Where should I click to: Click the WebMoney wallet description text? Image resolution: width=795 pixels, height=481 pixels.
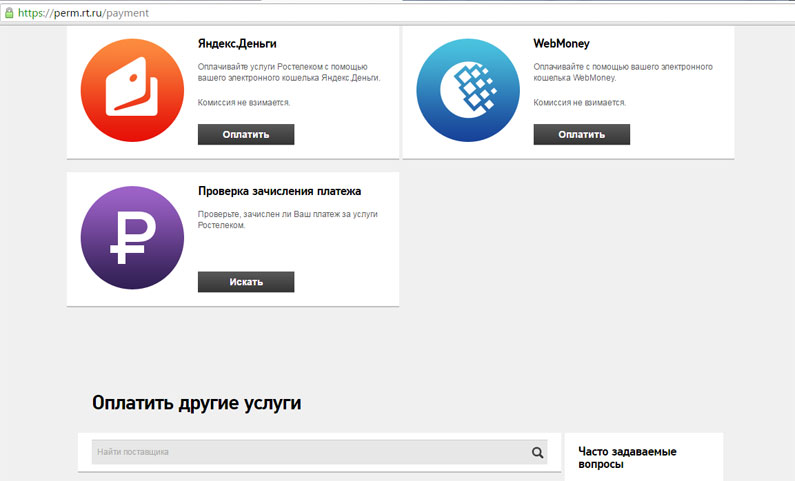[x=623, y=72]
